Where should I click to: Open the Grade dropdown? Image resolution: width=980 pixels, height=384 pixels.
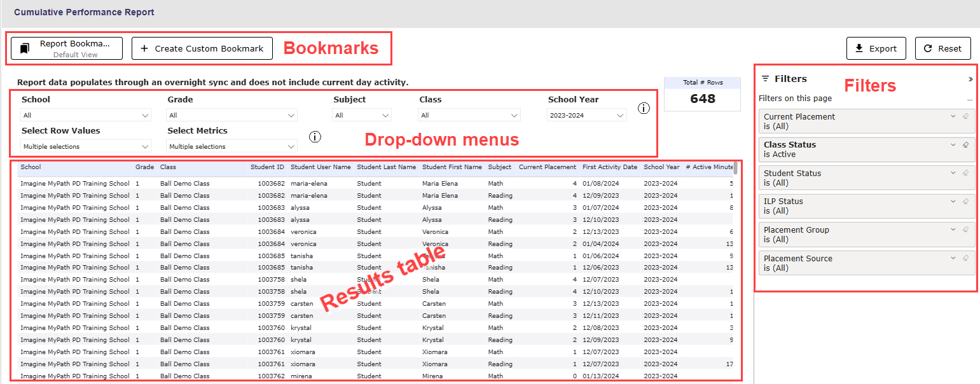(231, 116)
